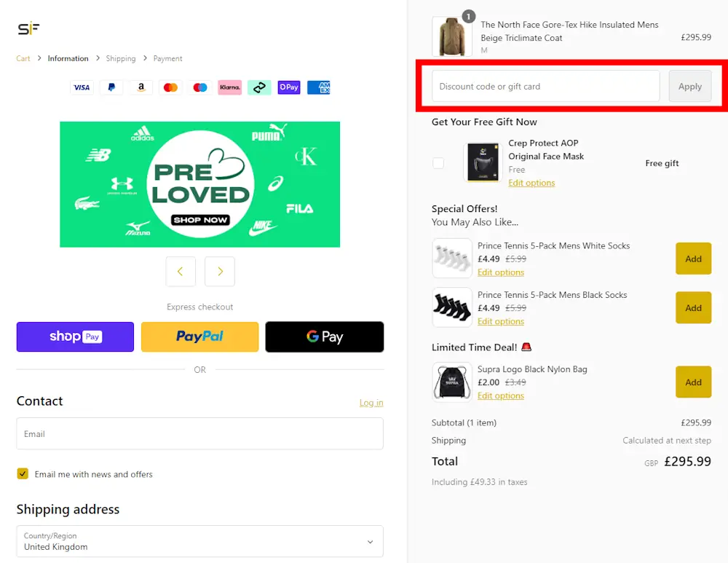Click the Mastercard icon

(170, 87)
